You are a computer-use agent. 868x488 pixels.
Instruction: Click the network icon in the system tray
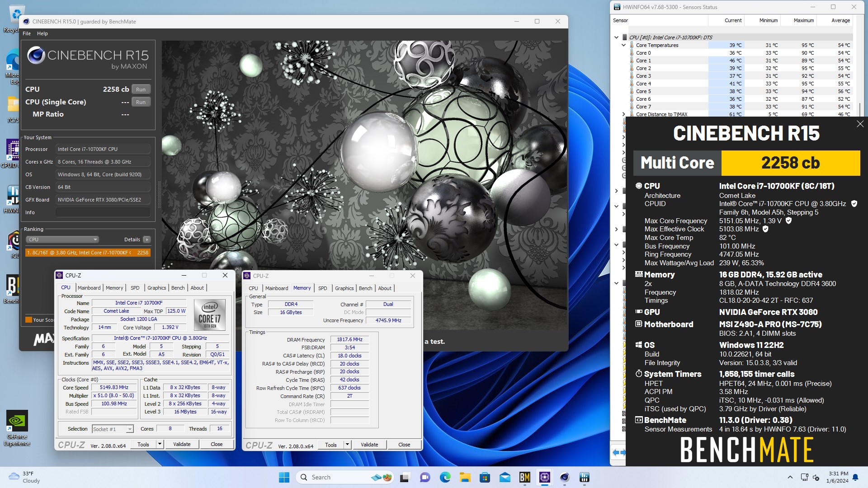pyautogui.click(x=804, y=477)
